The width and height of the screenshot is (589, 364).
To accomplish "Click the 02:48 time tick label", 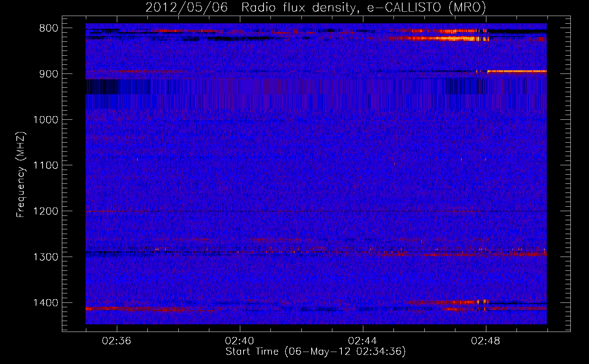I will tap(486, 341).
